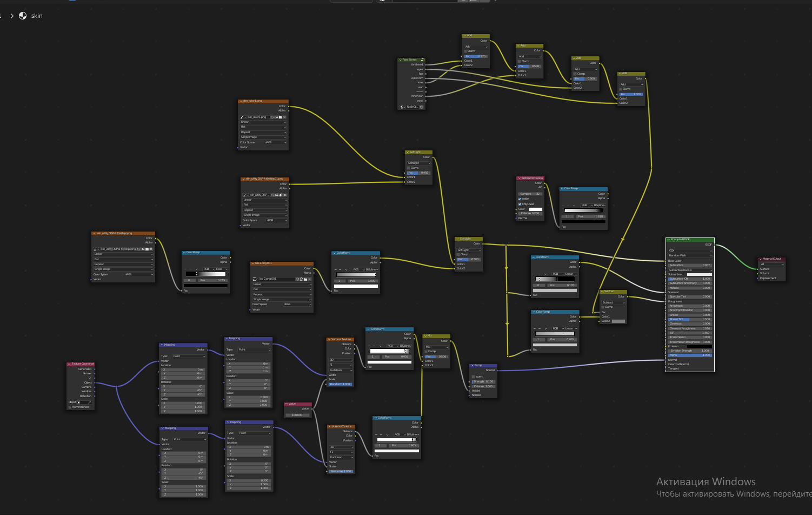Enable Clamp on Add node with Fac 0.725
The height and width of the screenshot is (515, 812).
465,51
